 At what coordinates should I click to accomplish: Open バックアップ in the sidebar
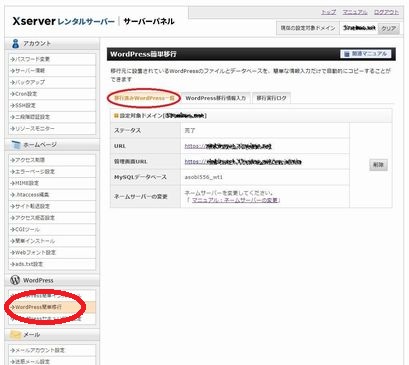[52, 82]
